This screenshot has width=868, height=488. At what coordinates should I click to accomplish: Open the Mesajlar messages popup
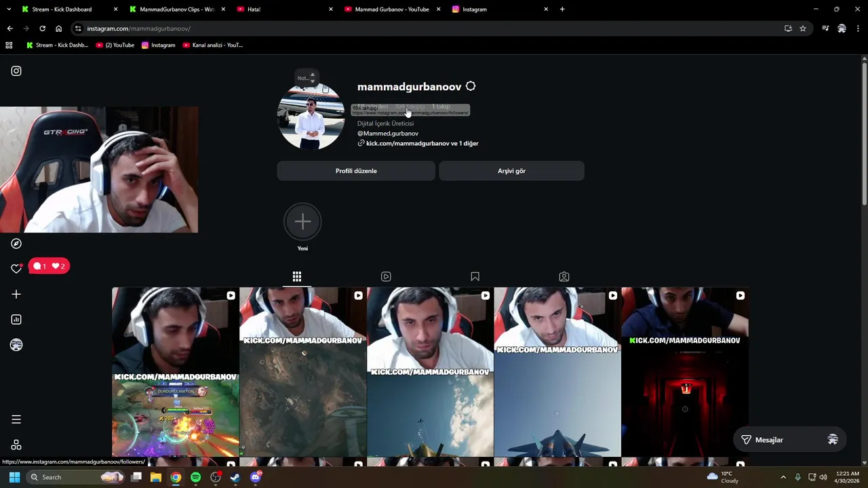click(x=790, y=440)
